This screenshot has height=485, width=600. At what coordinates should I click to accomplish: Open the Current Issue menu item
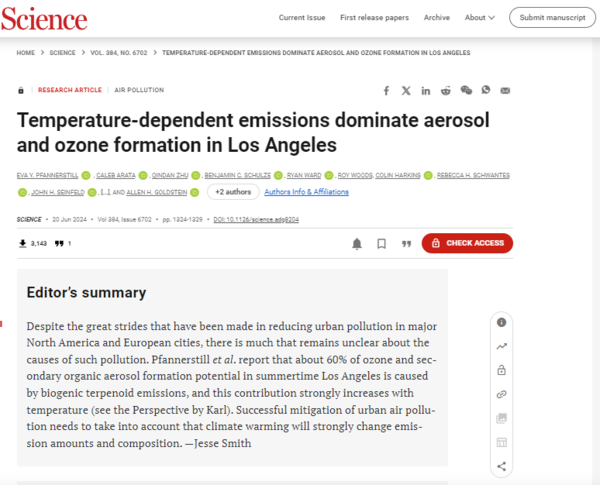302,17
